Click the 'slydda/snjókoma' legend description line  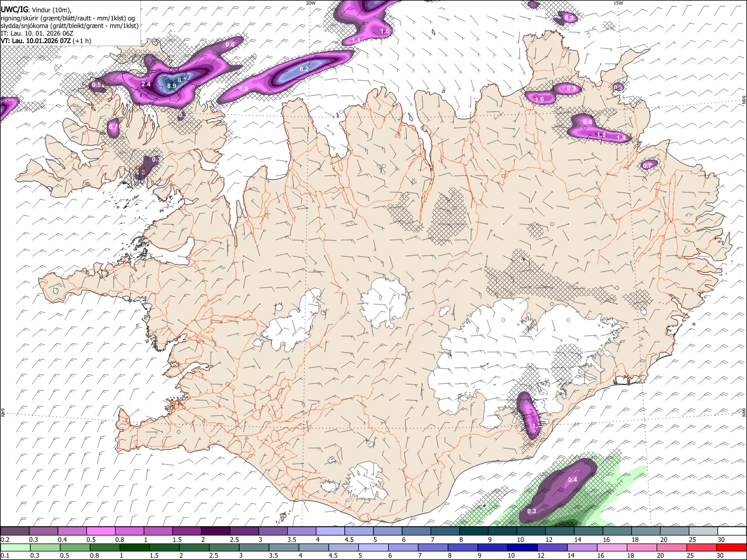point(69,26)
